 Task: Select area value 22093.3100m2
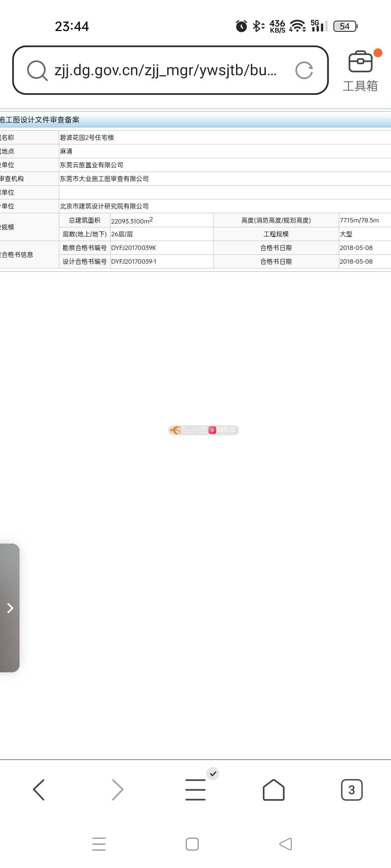pyautogui.click(x=132, y=220)
